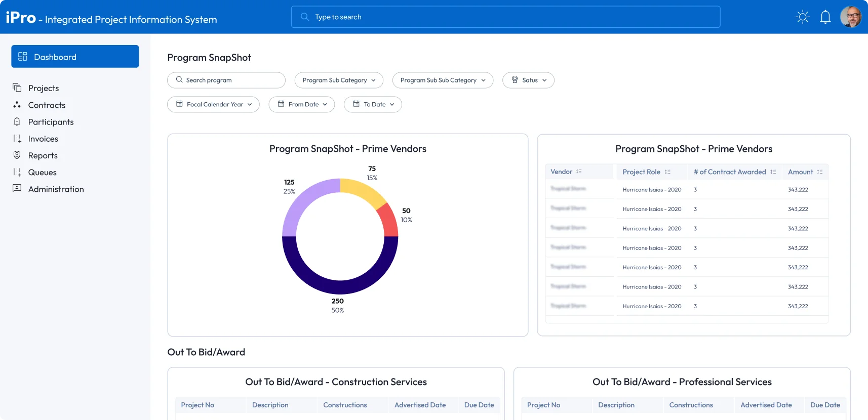Open the Reports menu item
Image resolution: width=868 pixels, height=420 pixels.
(x=43, y=156)
